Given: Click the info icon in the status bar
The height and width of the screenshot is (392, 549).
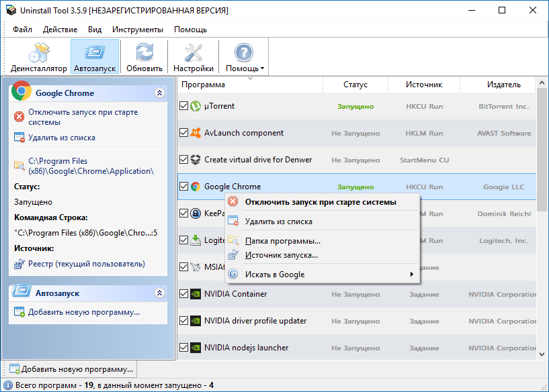Looking at the screenshot, I should [8, 385].
